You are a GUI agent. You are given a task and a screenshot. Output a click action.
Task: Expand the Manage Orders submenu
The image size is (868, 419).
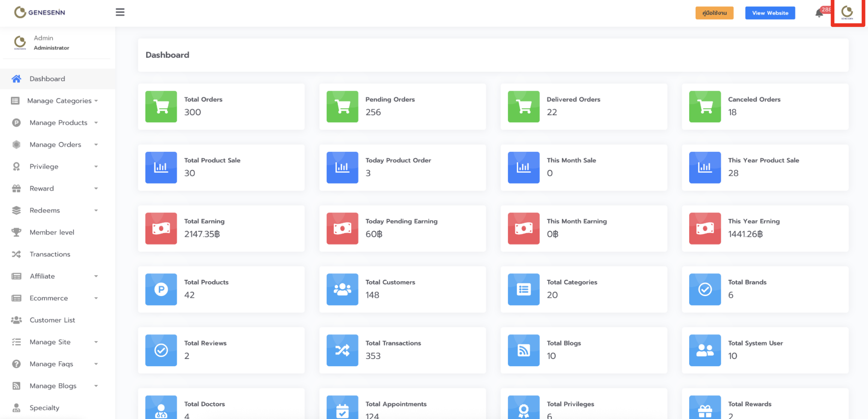pyautogui.click(x=55, y=145)
